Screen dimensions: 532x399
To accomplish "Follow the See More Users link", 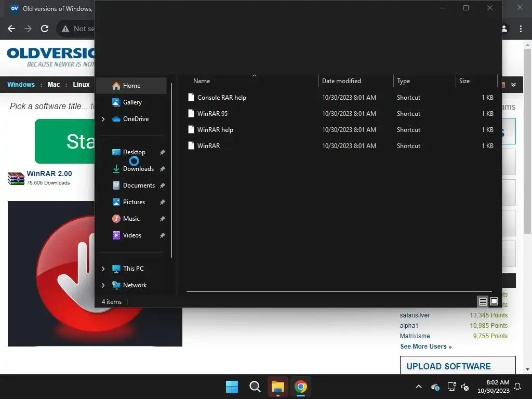I will [426, 347].
